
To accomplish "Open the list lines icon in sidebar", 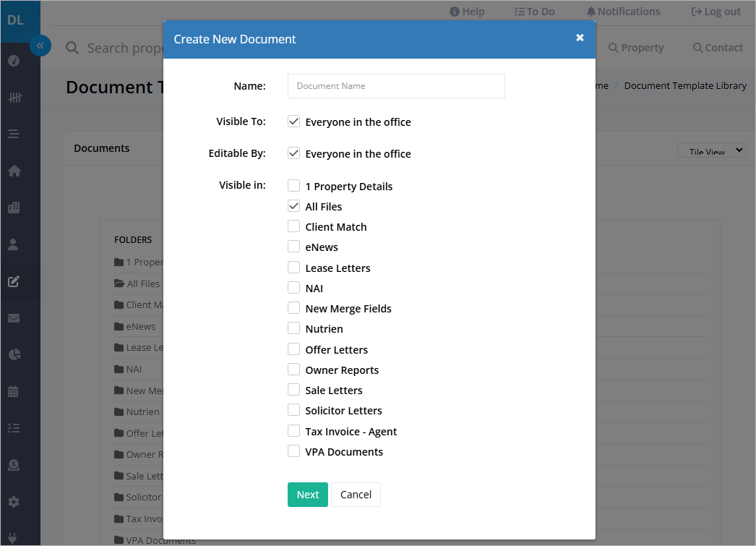I will pos(14,134).
